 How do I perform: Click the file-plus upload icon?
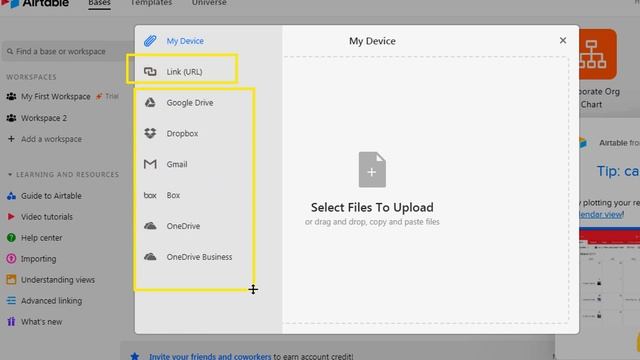[372, 170]
